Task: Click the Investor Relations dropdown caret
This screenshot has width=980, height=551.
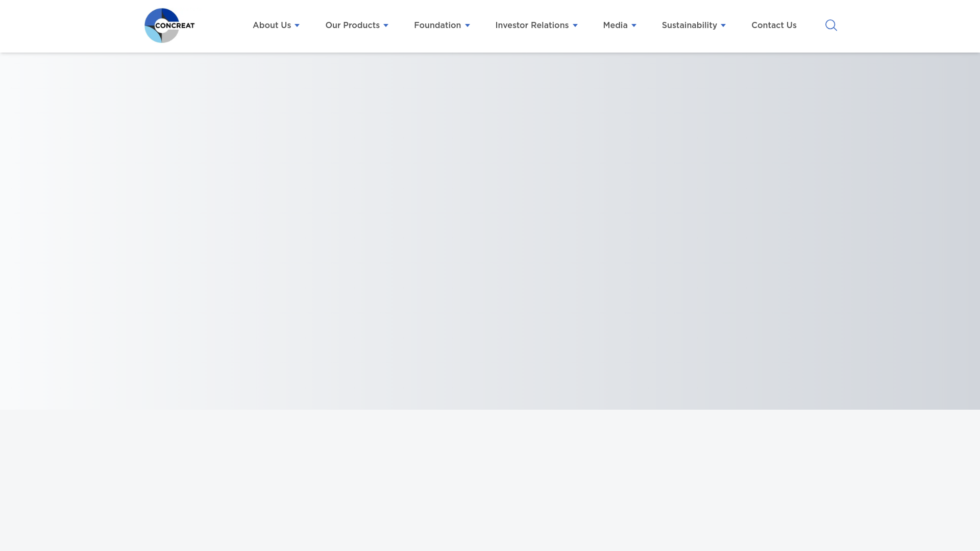Action: (575, 26)
